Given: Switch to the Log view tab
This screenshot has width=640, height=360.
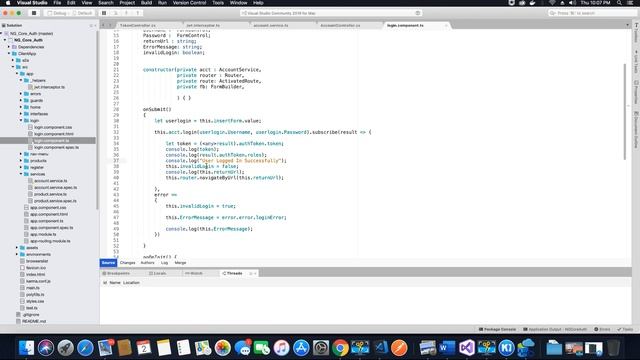Looking at the screenshot, I should 164,263.
